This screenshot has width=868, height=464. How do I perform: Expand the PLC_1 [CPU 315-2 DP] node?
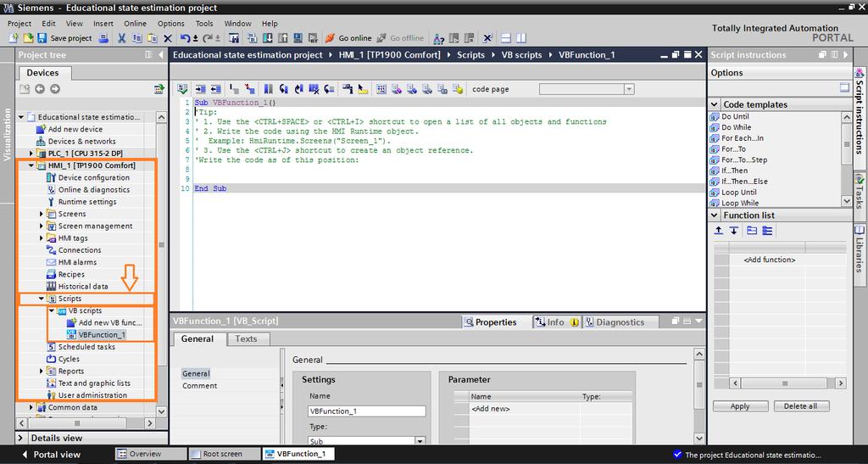point(31,154)
